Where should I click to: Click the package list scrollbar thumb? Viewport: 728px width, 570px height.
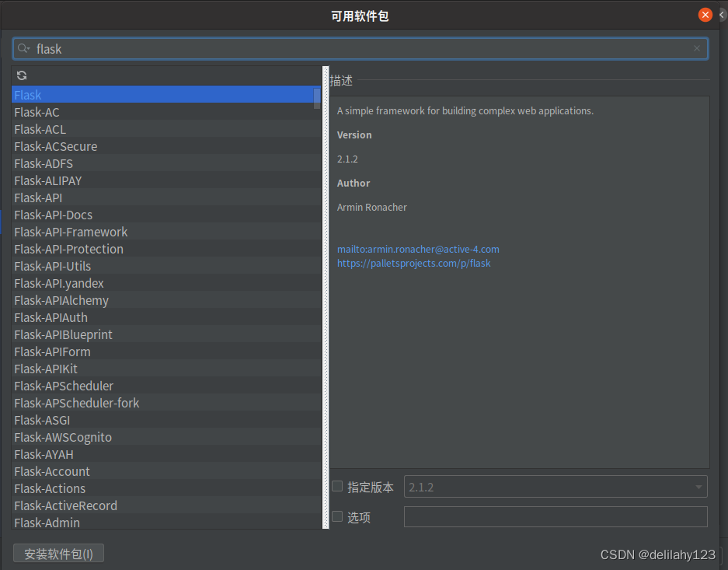tap(317, 99)
